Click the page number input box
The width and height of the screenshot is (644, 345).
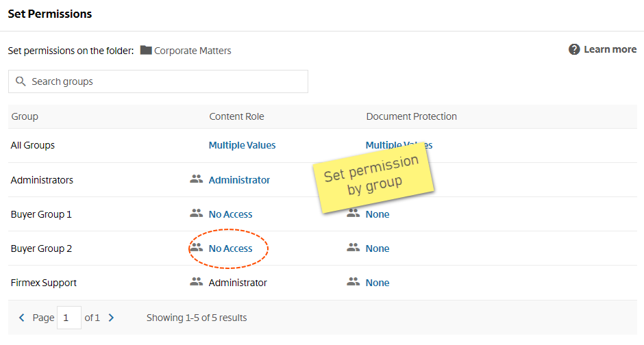click(69, 318)
